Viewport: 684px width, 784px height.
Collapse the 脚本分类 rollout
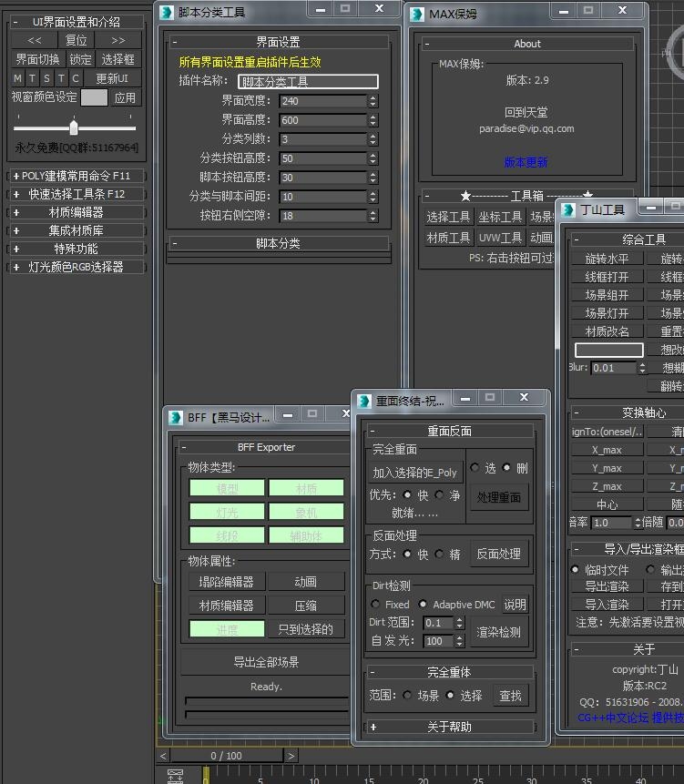pyautogui.click(x=279, y=243)
